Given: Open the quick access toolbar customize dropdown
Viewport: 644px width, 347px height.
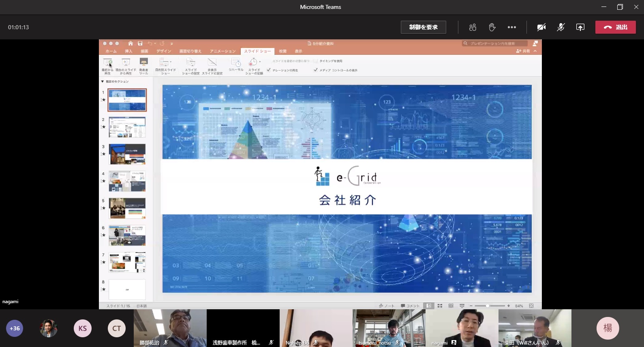Looking at the screenshot, I should pyautogui.click(x=171, y=43).
